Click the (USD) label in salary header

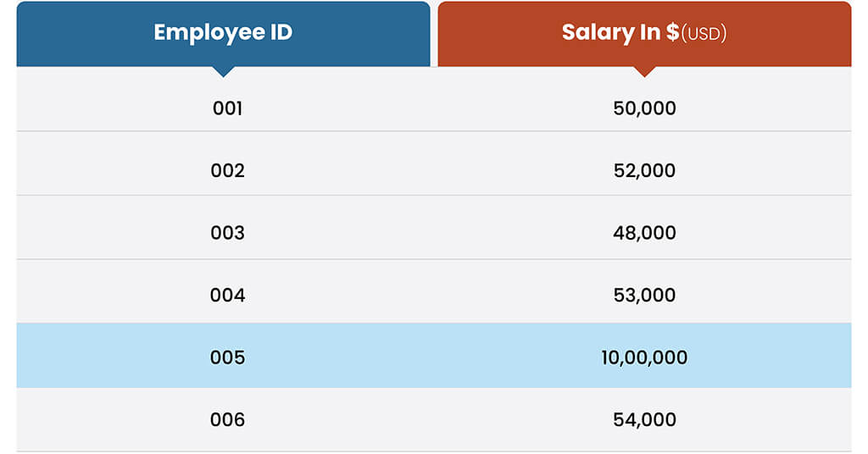pos(704,35)
